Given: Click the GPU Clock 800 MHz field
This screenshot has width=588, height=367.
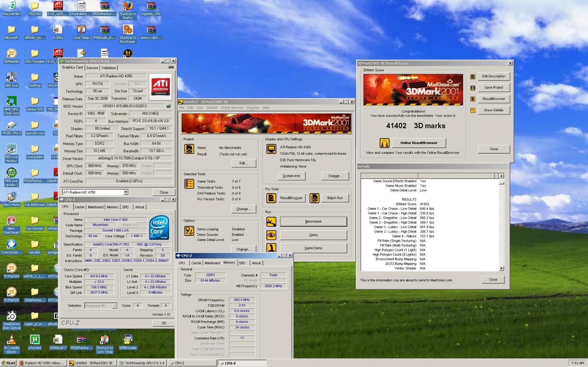Looking at the screenshot, I should pyautogui.click(x=95, y=166).
